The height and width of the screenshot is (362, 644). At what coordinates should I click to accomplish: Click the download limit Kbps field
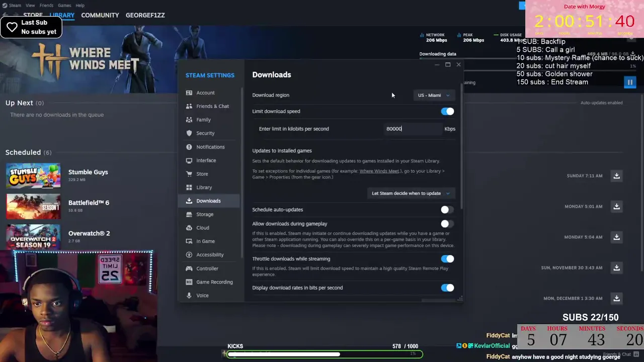pyautogui.click(x=413, y=129)
